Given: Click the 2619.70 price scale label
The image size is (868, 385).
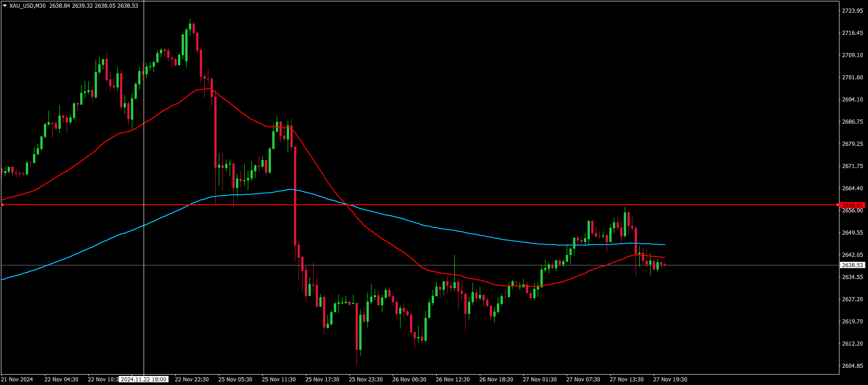Looking at the screenshot, I should (852, 322).
